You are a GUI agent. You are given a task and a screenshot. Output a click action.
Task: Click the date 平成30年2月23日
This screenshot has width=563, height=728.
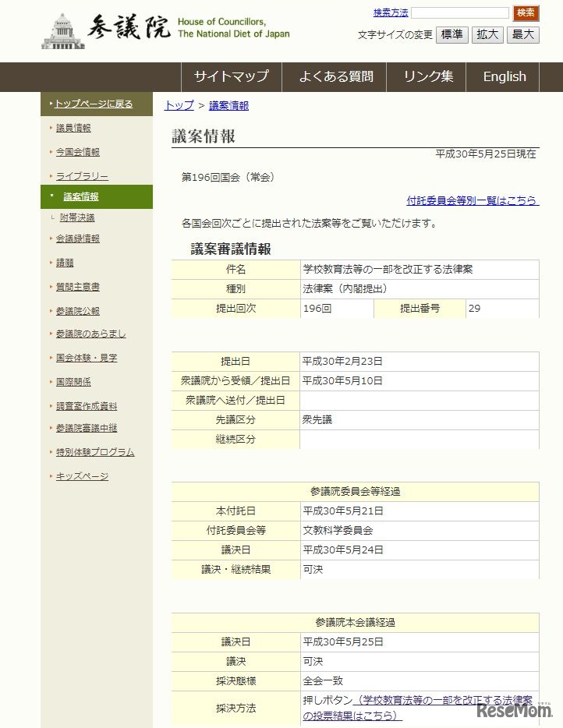342,361
